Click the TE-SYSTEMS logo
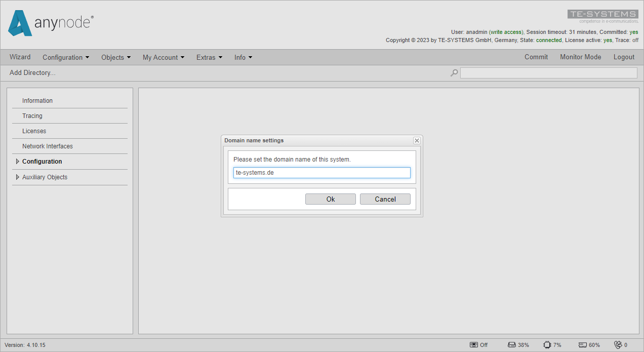 tap(602, 14)
